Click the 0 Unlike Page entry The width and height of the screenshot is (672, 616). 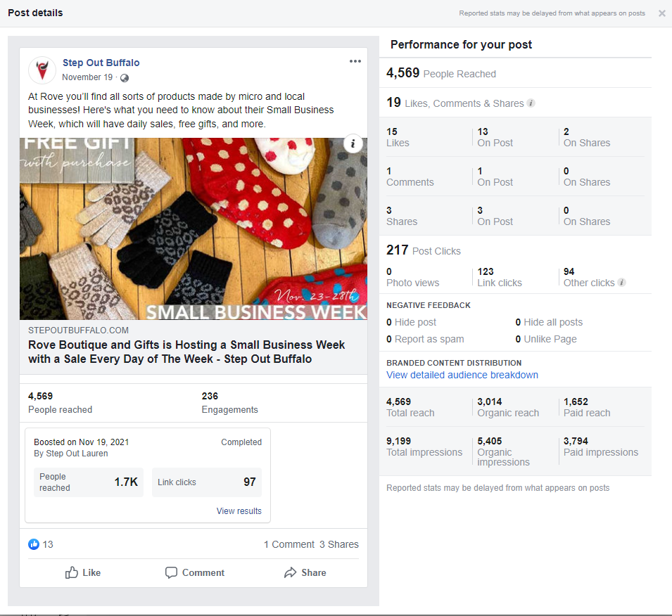point(546,339)
